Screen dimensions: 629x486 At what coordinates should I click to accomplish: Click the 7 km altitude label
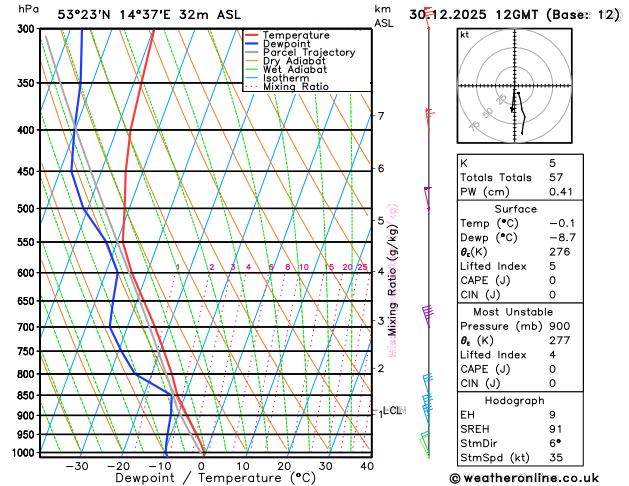point(380,116)
